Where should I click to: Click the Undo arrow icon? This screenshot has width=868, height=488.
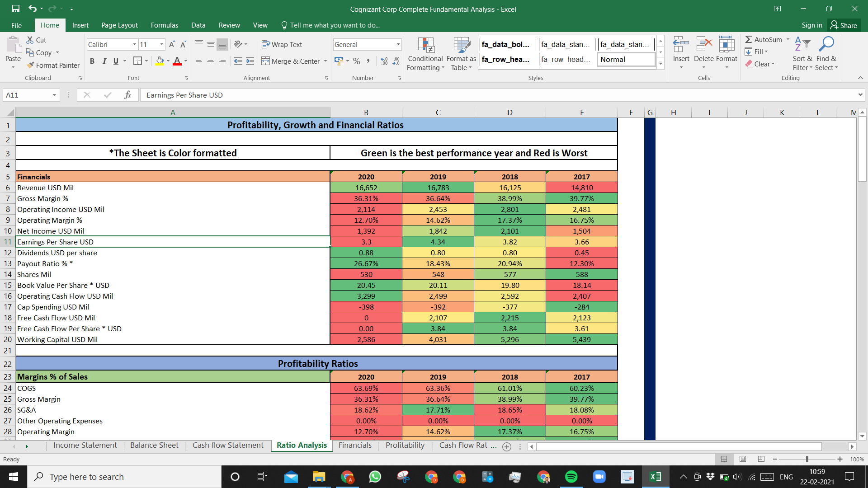(x=32, y=9)
